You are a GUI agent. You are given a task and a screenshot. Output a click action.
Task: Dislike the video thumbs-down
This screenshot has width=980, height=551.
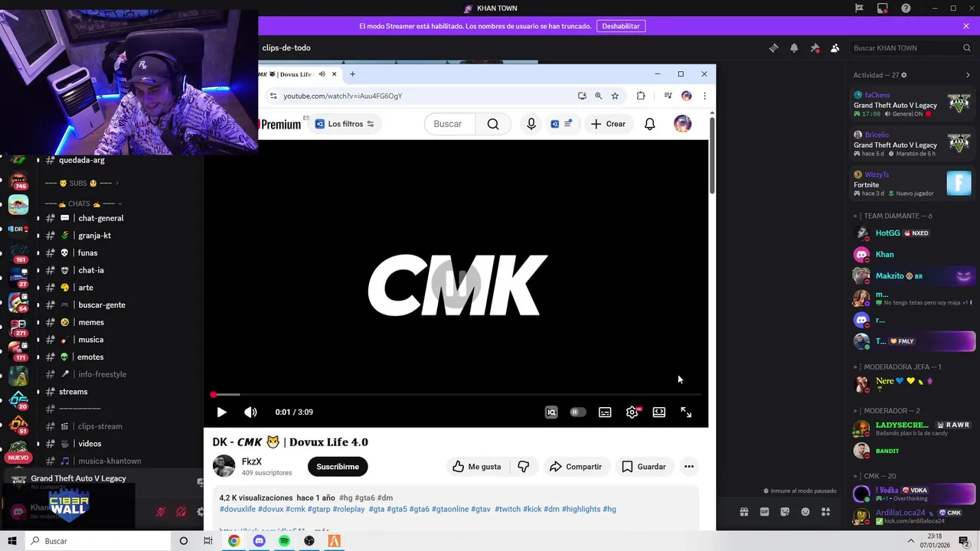click(524, 467)
